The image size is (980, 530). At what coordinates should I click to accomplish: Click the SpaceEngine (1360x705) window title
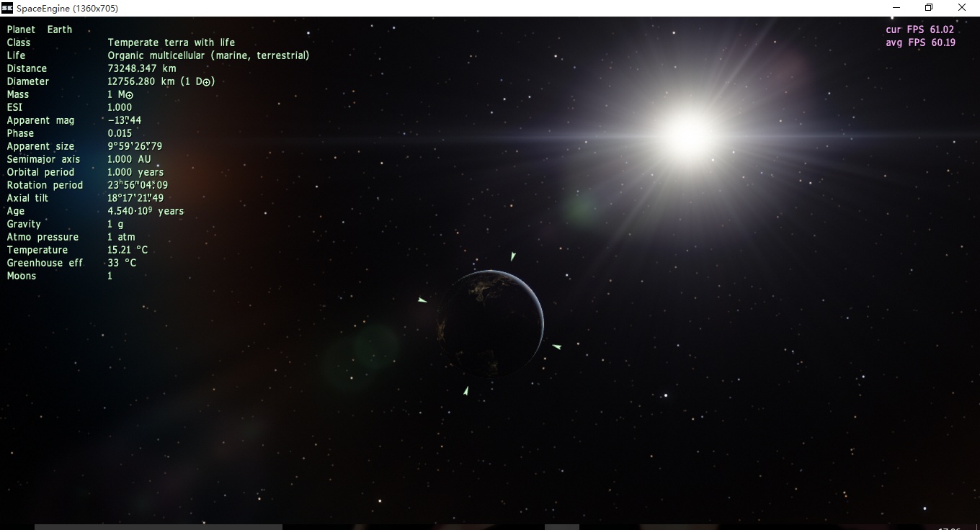(67, 8)
